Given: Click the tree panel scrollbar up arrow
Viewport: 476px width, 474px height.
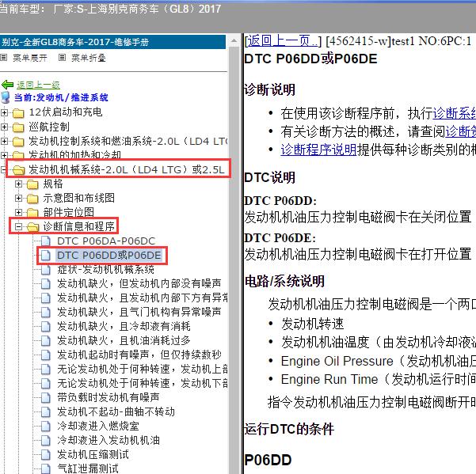Looking at the screenshot, I should click(234, 40).
